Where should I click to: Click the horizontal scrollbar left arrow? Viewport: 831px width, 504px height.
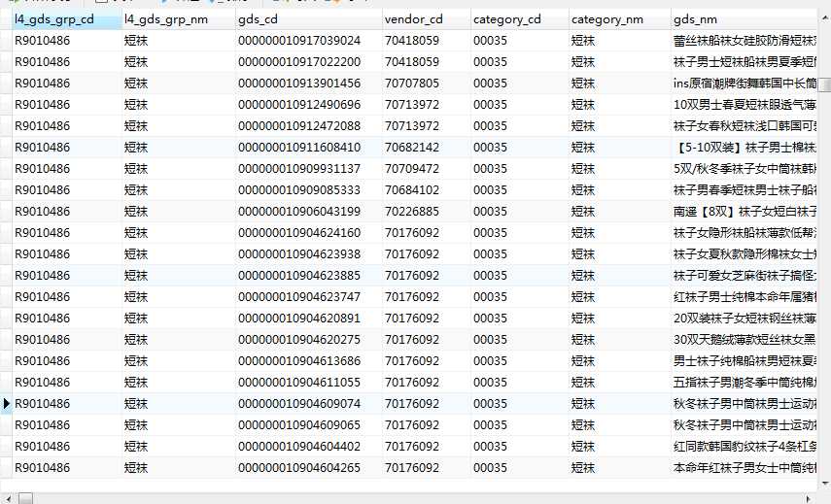(8, 498)
